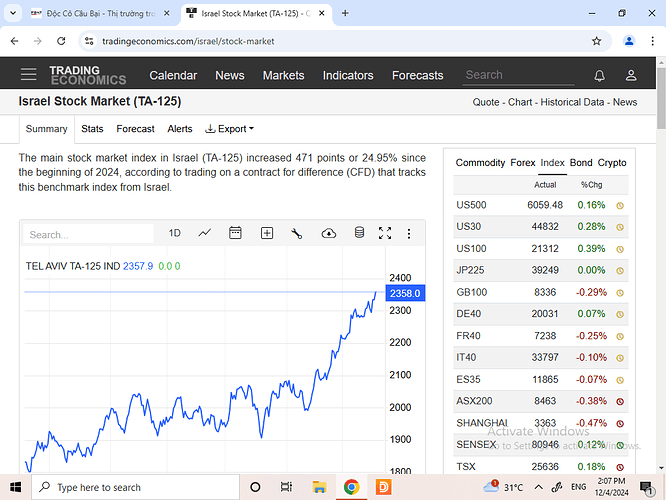Click the clock icon in US100 row
Image resolution: width=666 pixels, height=500 pixels.
click(x=620, y=249)
